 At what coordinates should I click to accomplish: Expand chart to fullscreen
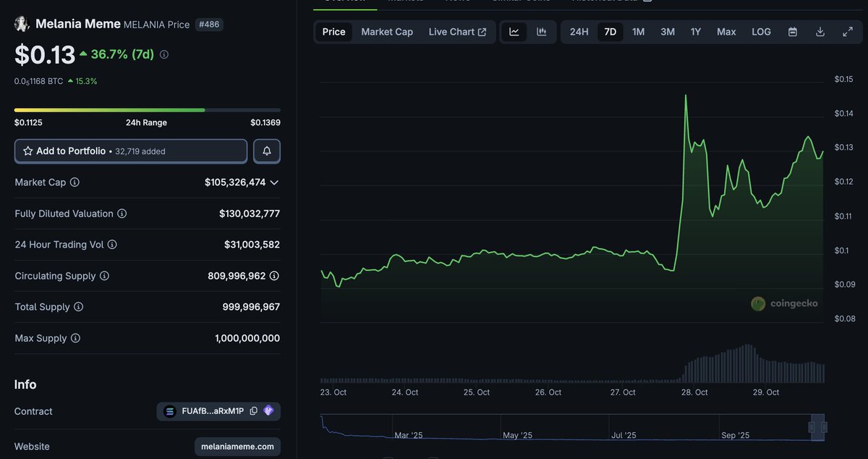[x=848, y=32]
